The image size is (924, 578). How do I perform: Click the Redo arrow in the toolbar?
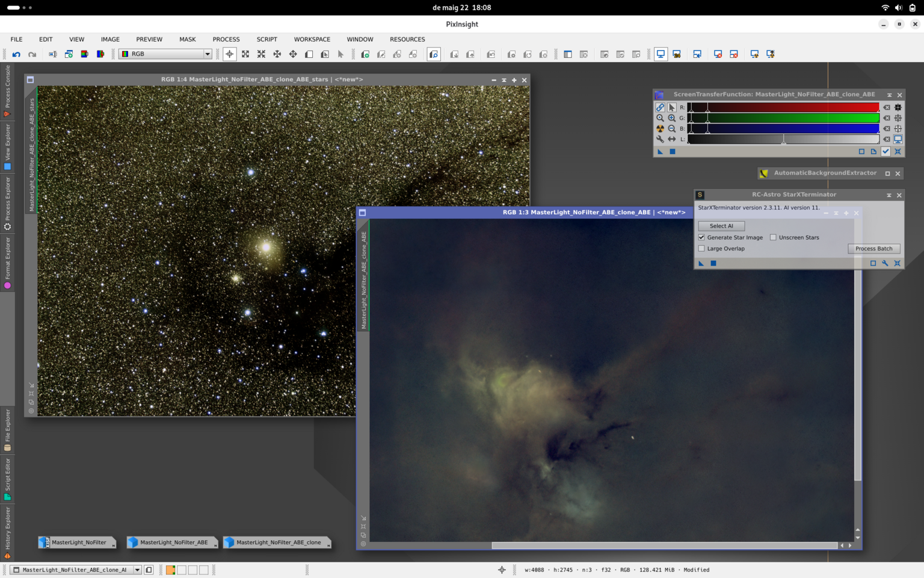tap(32, 54)
